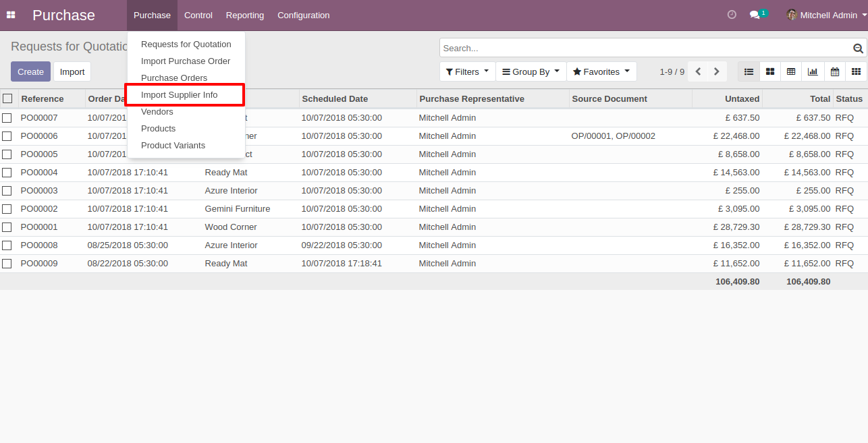Open the activities clock icon

coord(732,15)
